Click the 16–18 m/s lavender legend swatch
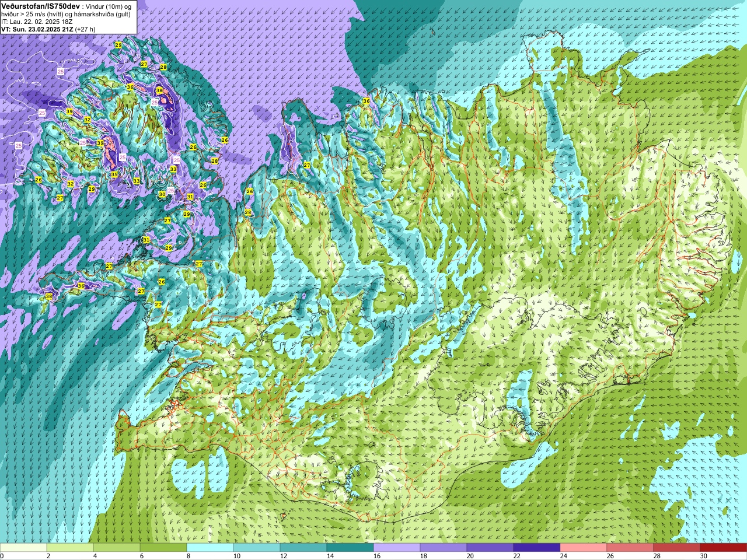 (x=397, y=548)
